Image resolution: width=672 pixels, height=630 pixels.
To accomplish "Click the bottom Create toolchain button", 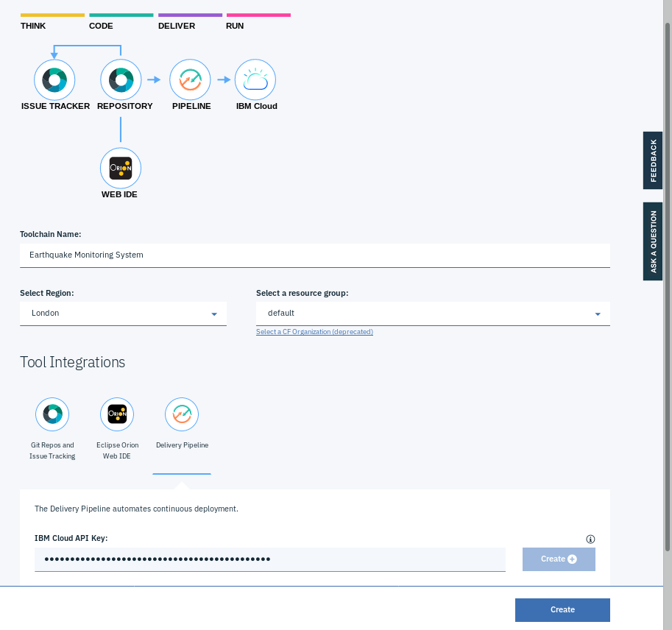I will point(562,610).
